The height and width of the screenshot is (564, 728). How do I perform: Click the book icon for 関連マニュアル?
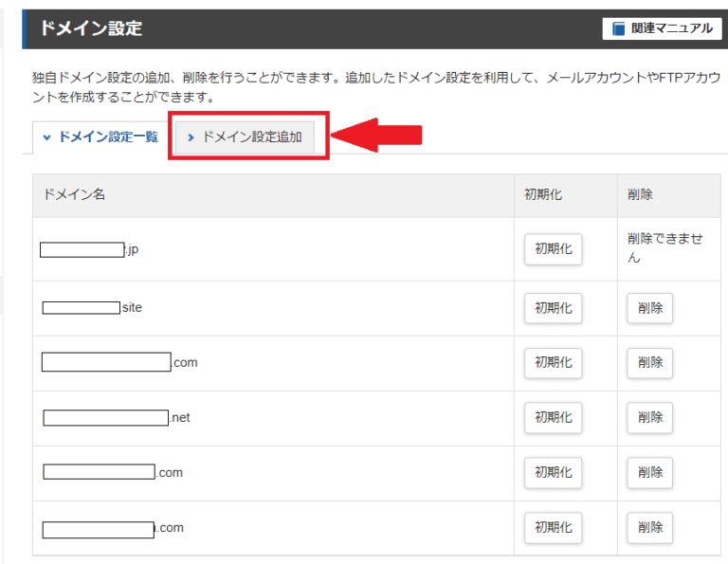(x=619, y=28)
